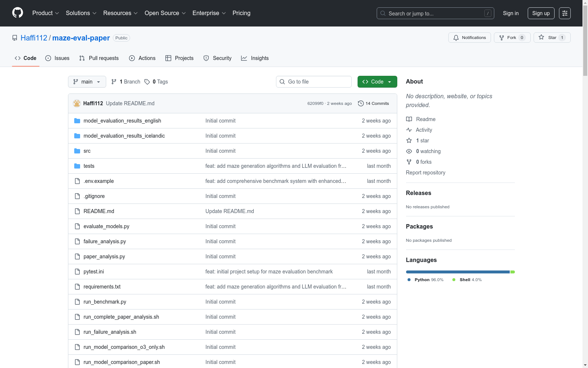This screenshot has height=368, width=588.
Task: Open the run_failure_analysis.sh file
Action: pos(110,332)
